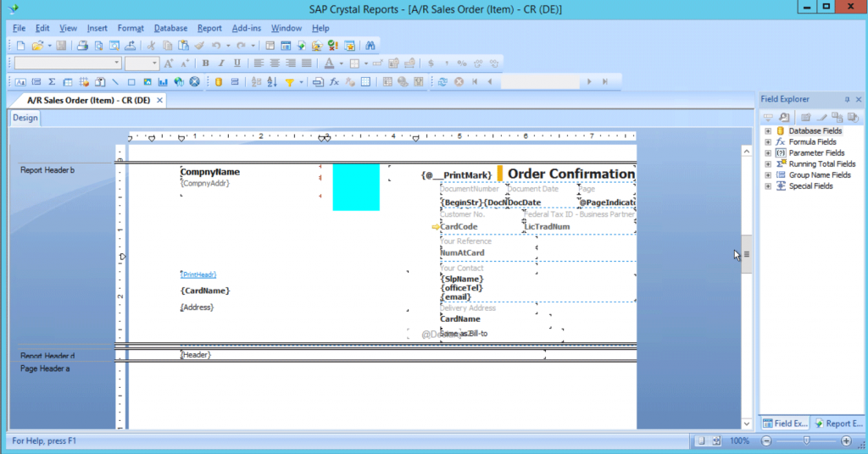Increase the font size
This screenshot has height=454, width=868.
(169, 64)
